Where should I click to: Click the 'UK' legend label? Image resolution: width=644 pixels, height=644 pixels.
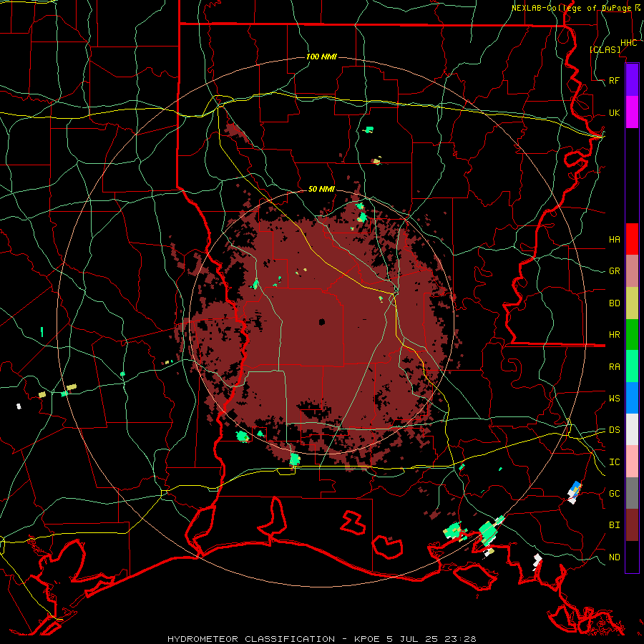[x=615, y=112]
